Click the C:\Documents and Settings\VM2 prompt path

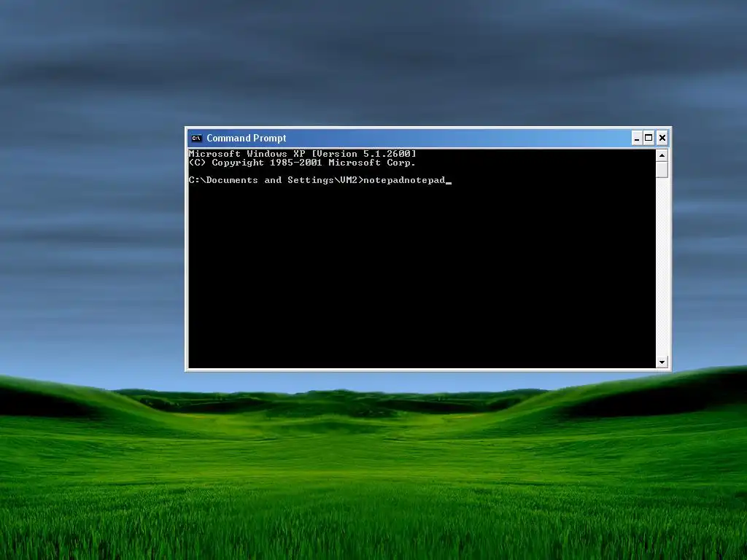tap(276, 180)
